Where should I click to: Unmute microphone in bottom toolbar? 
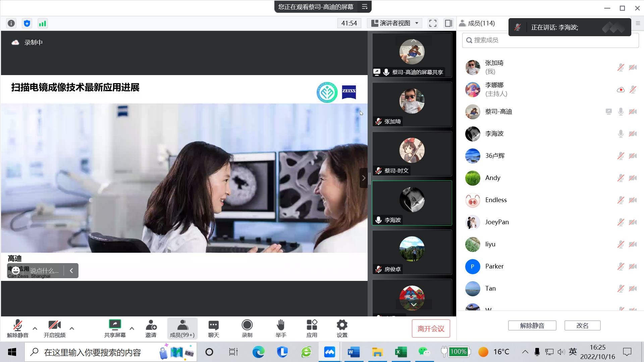point(17,328)
